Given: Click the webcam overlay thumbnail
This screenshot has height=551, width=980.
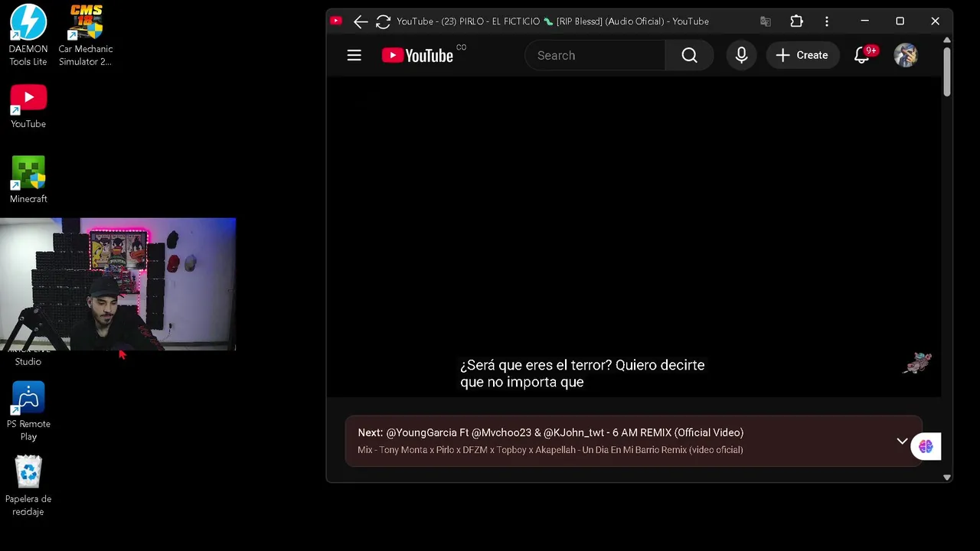Looking at the screenshot, I should coord(118,284).
